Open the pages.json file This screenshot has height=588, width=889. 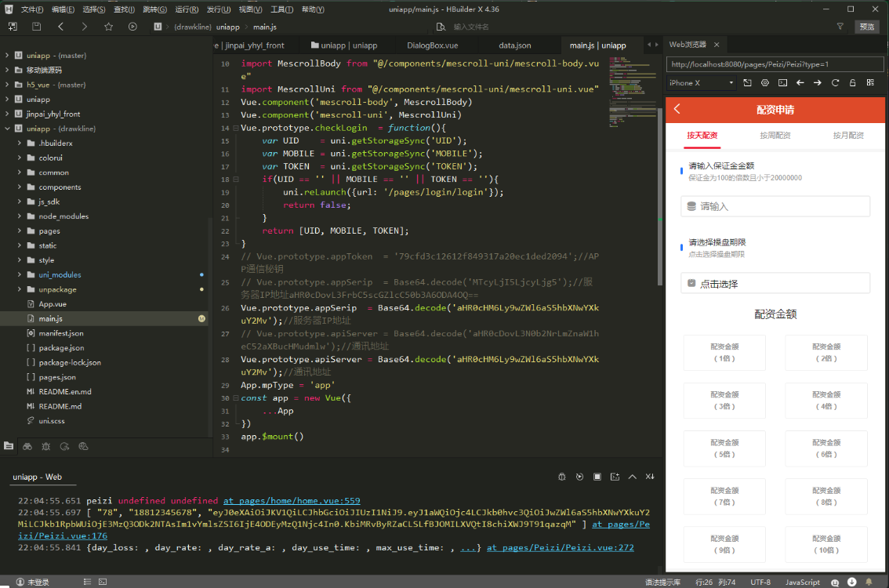pos(56,377)
